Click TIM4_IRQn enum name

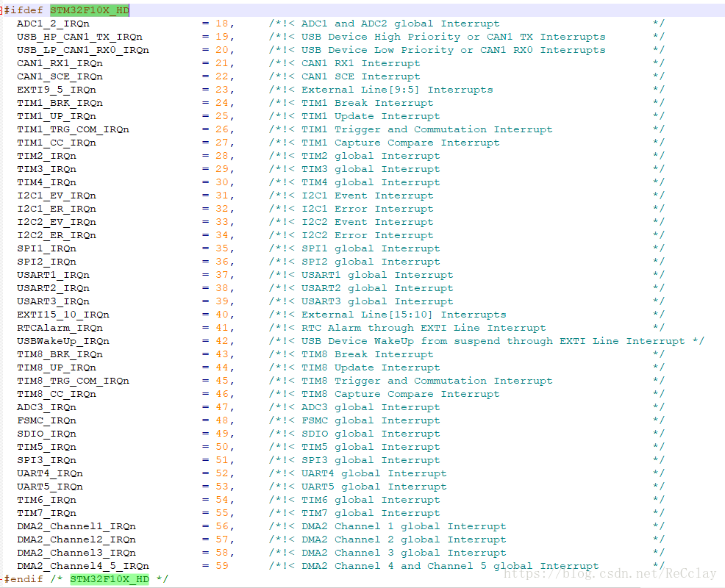(47, 182)
